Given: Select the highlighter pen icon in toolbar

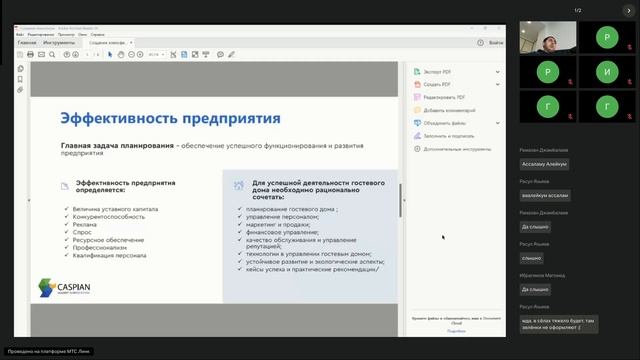Looking at the screenshot, I should coord(231,54).
